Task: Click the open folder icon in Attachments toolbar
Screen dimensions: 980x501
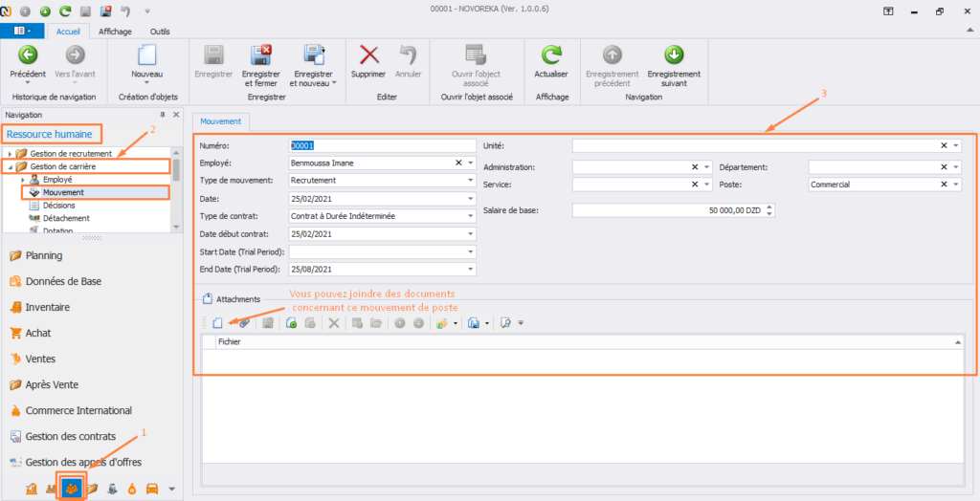Action: coord(375,323)
